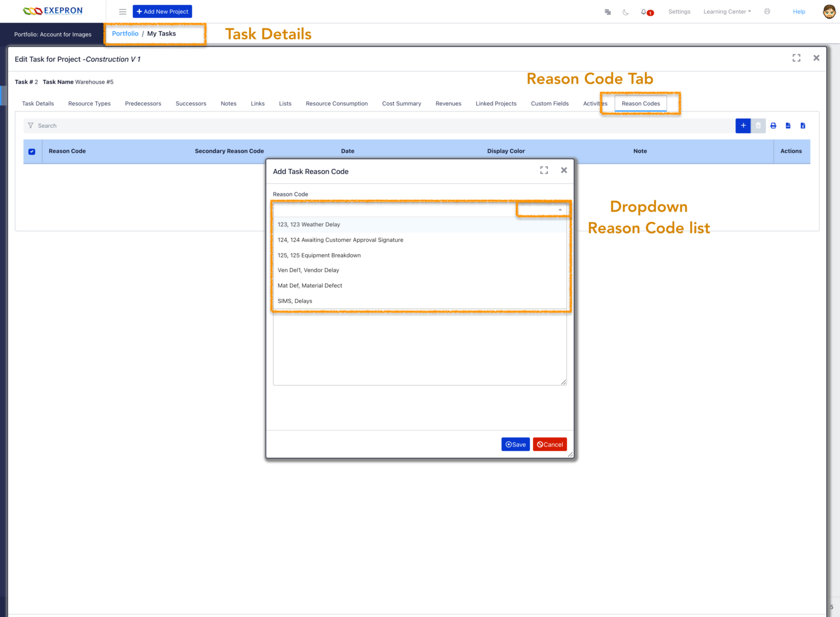
Task: Open the user profile avatar menu
Action: [x=829, y=11]
